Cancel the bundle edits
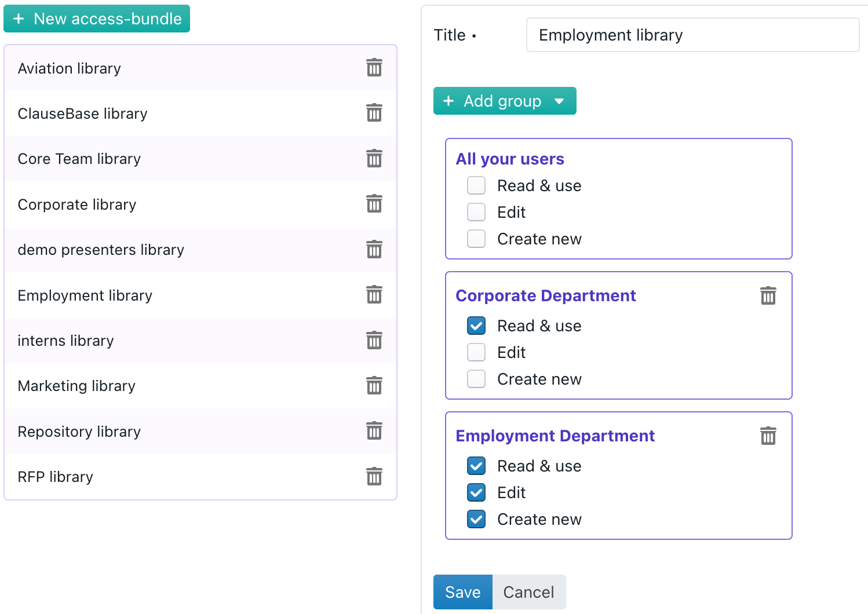The width and height of the screenshot is (868, 614). click(528, 592)
